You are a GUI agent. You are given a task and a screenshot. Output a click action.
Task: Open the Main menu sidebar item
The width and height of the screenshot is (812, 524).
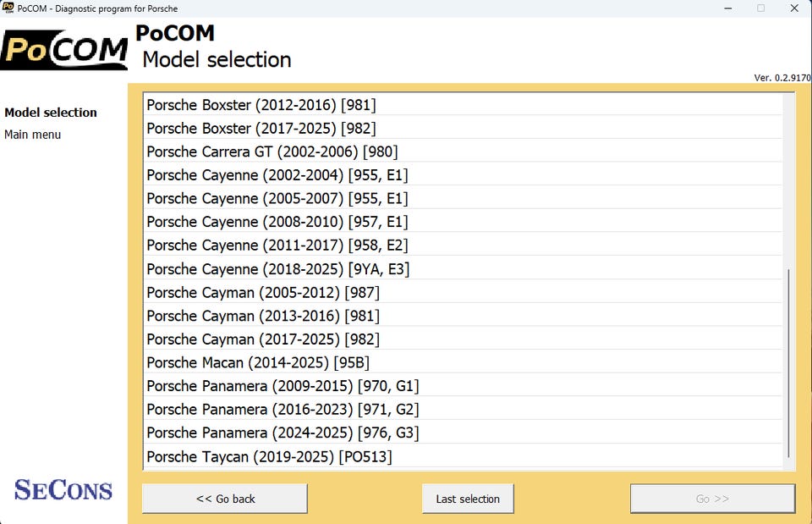33,135
